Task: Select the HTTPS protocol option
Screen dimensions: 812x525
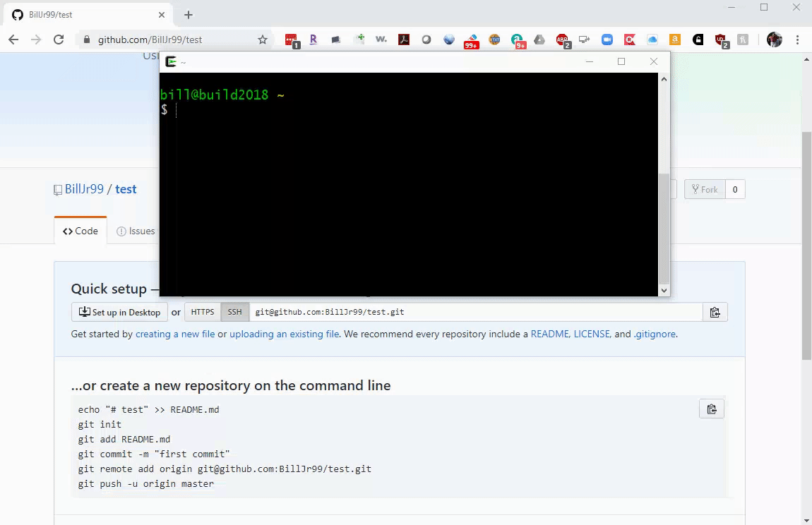Action: pos(203,312)
